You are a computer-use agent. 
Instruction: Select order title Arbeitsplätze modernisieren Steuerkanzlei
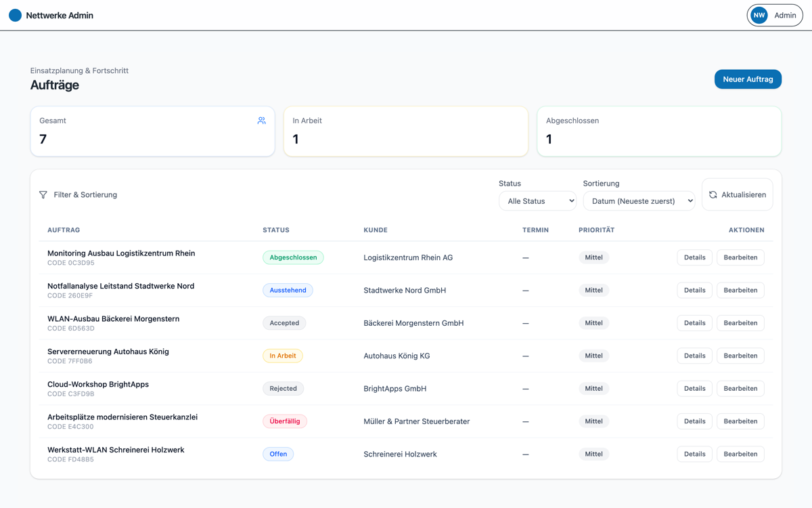(x=122, y=417)
